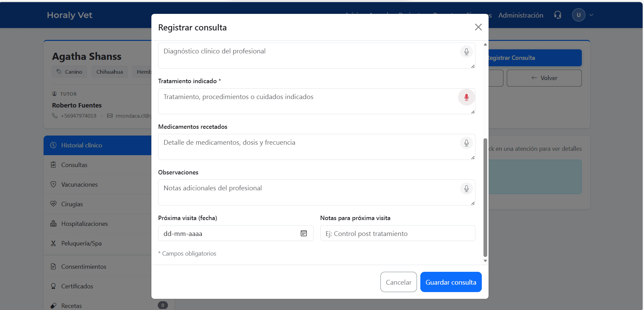
Task: Click the Cirugías heart icon
Action: pos(53,204)
